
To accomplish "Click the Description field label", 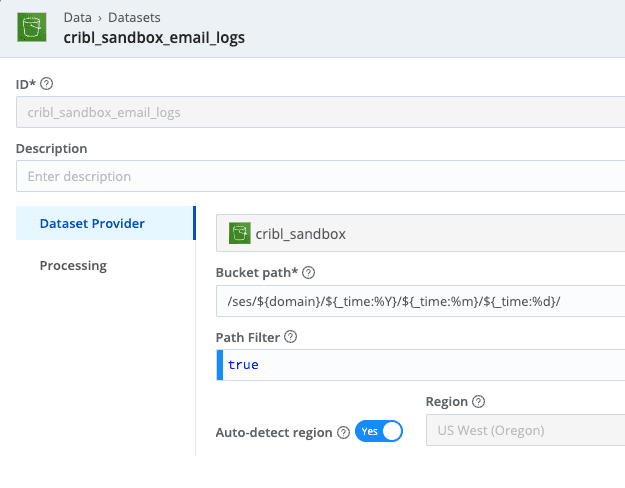I will point(51,148).
